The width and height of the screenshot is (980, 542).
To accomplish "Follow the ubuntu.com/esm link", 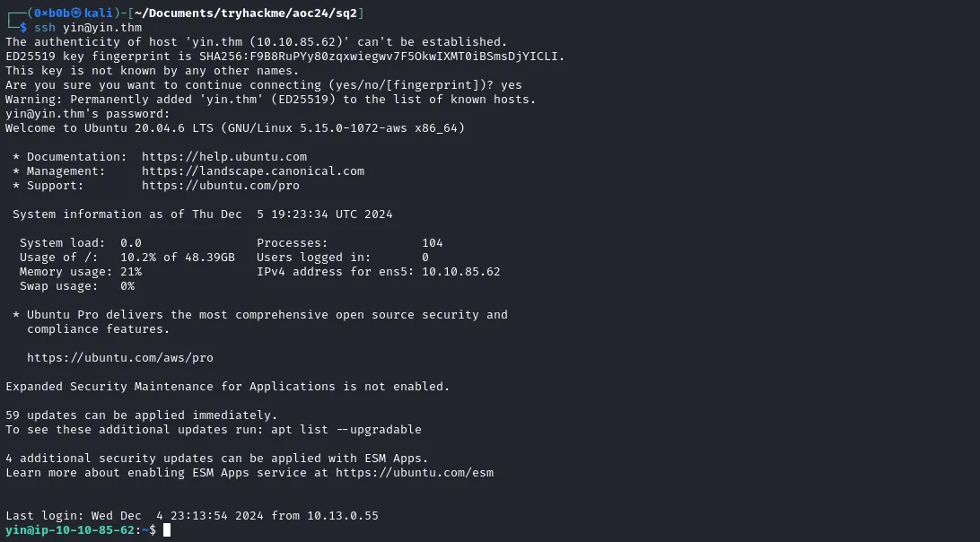I will pos(414,473).
